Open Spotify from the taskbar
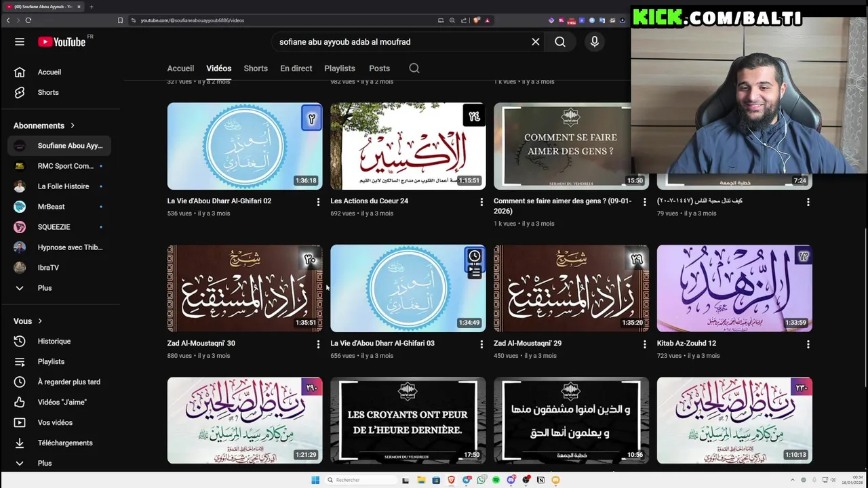 496,480
